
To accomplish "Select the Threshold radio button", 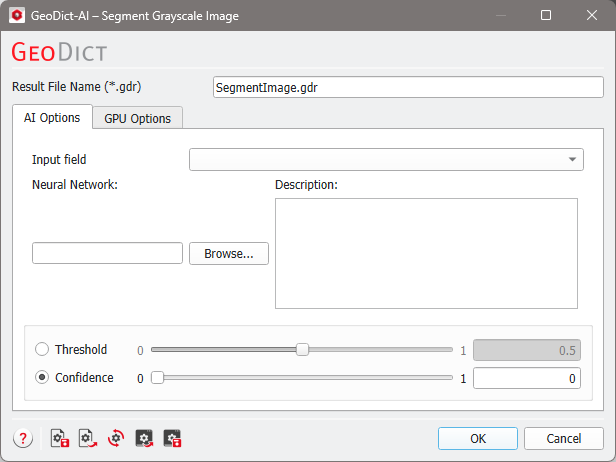I will pyautogui.click(x=42, y=349).
